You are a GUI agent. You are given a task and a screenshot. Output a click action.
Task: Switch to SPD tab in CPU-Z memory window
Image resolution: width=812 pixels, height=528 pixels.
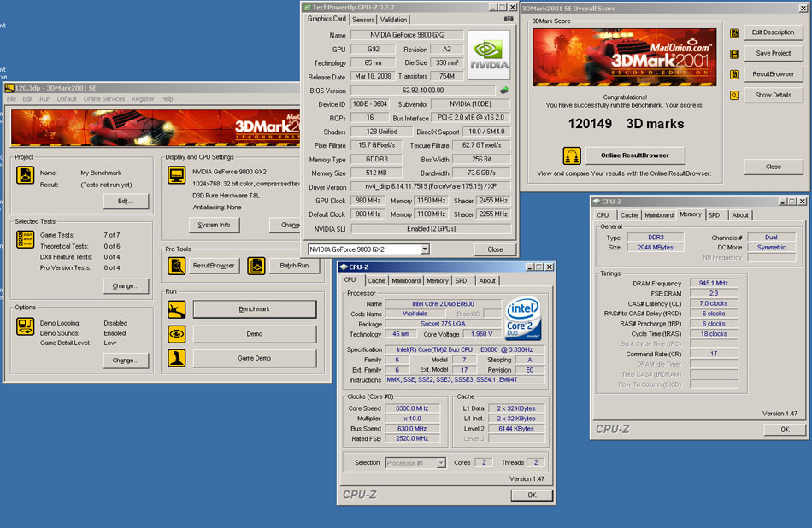714,215
